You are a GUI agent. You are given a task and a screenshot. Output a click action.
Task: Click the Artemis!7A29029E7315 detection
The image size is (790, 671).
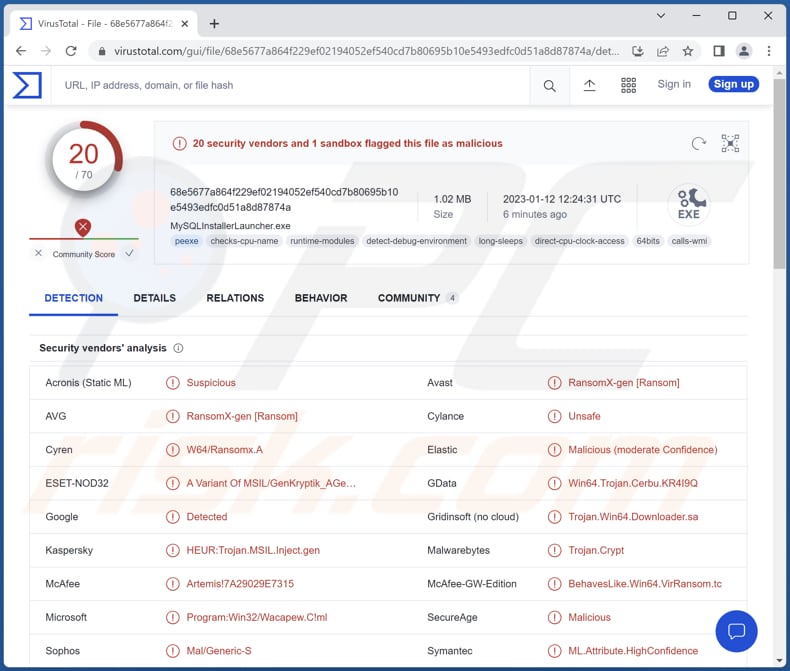pos(240,584)
